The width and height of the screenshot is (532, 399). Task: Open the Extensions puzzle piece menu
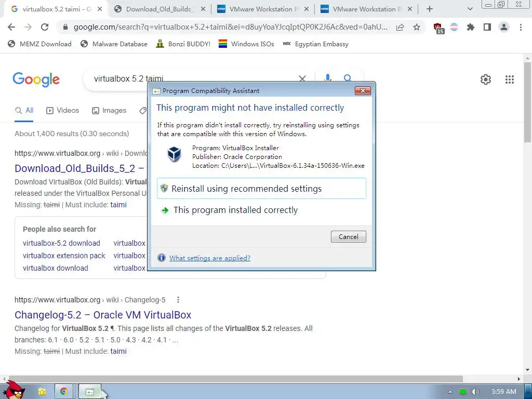[x=471, y=27]
